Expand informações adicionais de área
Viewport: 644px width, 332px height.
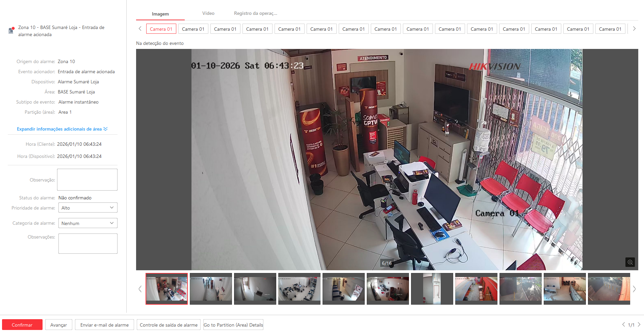click(x=62, y=129)
